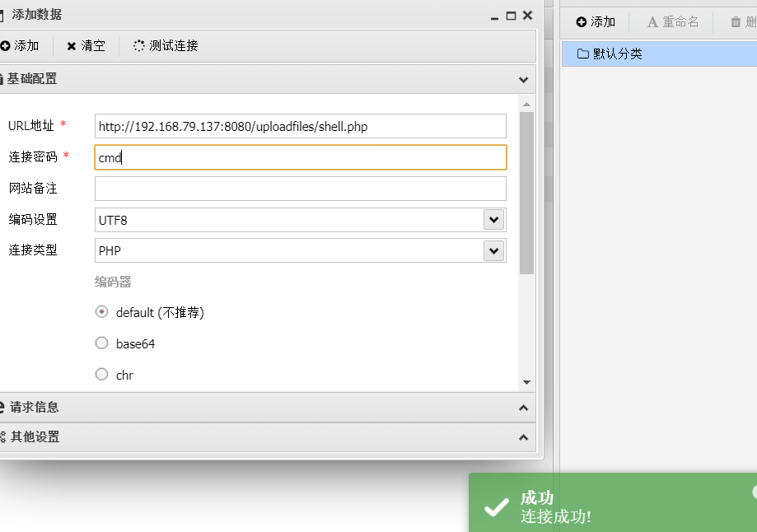Screen dimensions: 757x532
Task: Click the 清空 clear button
Action: 86,46
